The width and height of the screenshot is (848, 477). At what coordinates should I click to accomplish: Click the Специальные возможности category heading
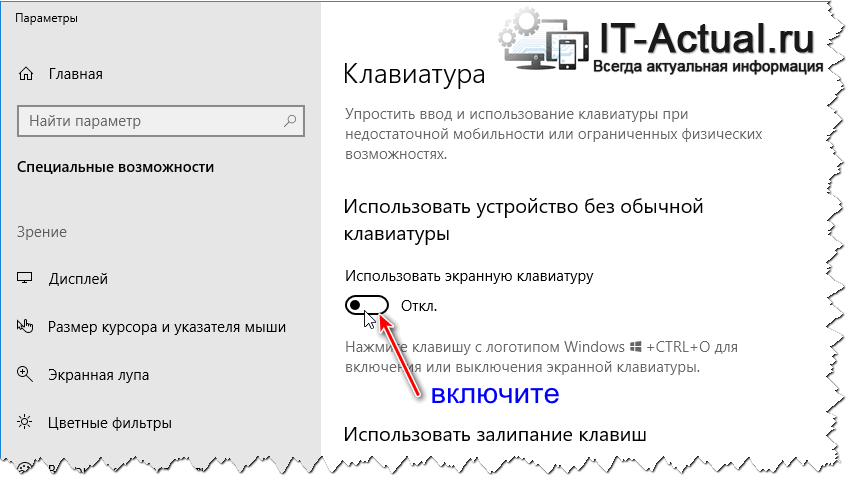pyautogui.click(x=116, y=168)
